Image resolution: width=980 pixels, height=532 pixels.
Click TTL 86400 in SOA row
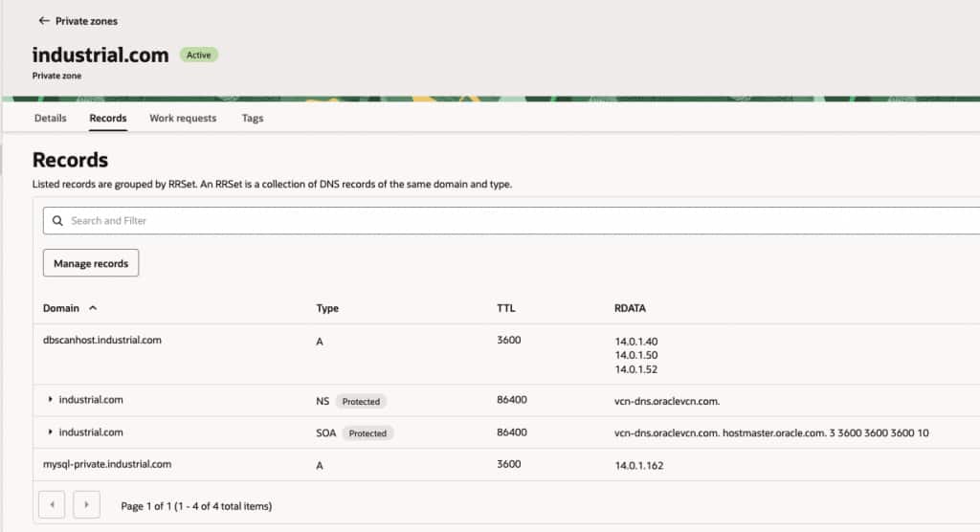click(512, 432)
